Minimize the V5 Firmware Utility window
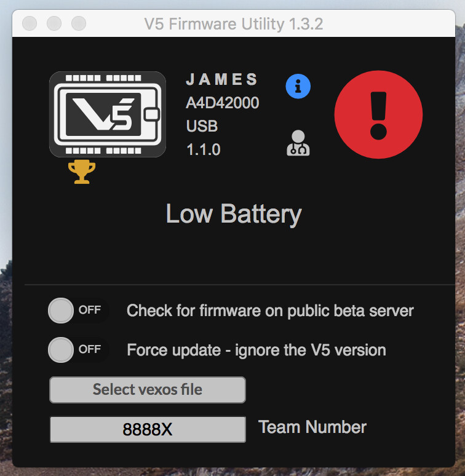 tap(54, 24)
